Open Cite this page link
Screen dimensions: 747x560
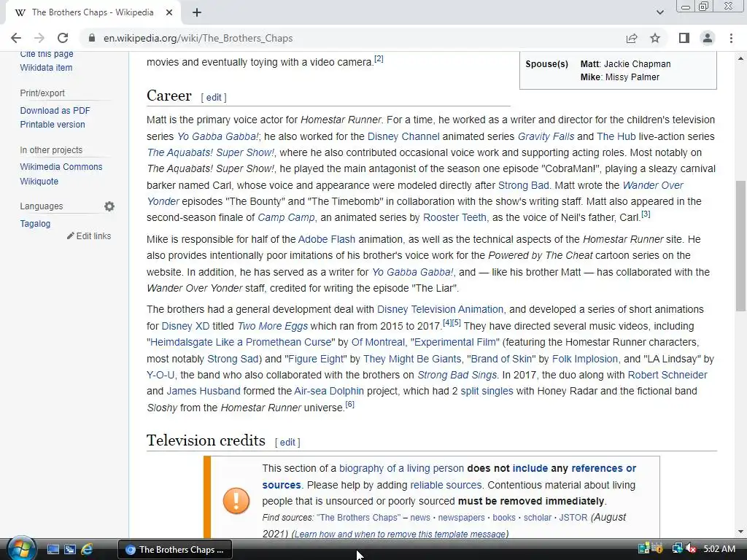pos(47,54)
